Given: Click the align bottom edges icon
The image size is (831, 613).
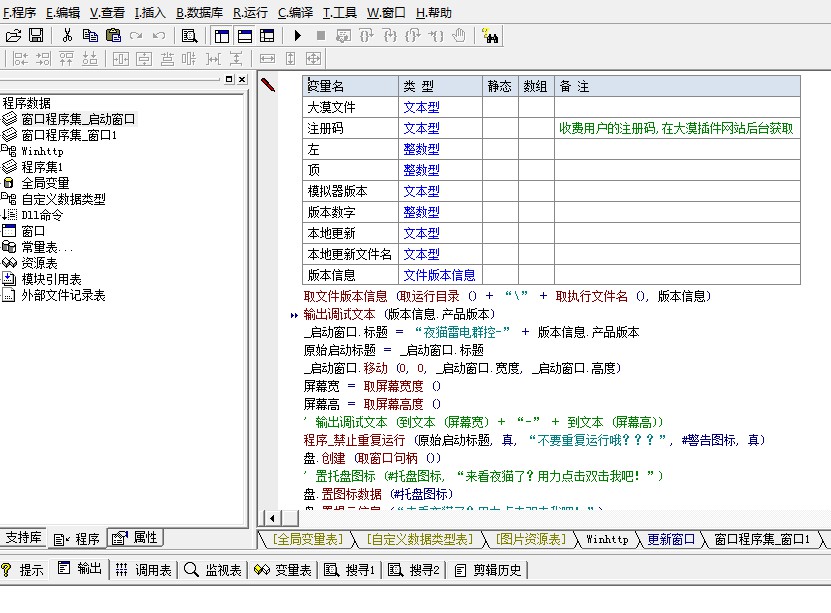Looking at the screenshot, I should click(x=90, y=58).
